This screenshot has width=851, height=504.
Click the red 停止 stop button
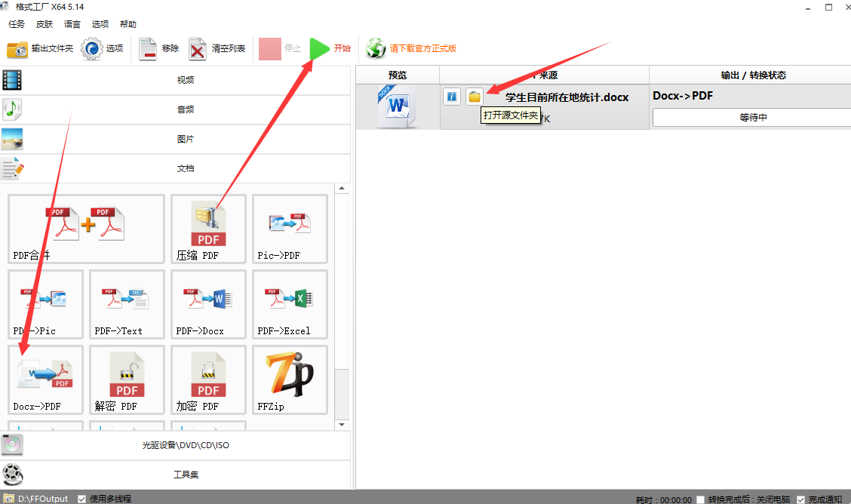click(x=279, y=49)
